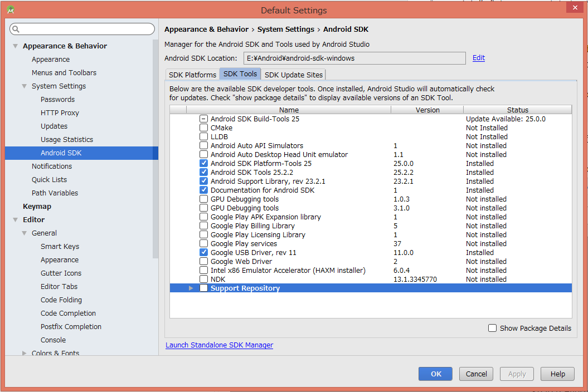Expand the Colors & Fonts node

click(25, 353)
